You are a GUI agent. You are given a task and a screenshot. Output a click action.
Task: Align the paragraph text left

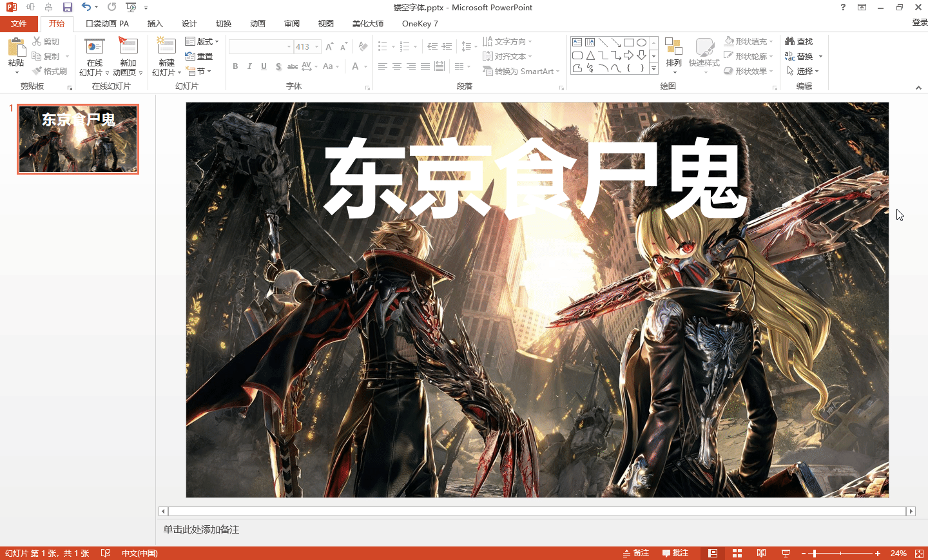point(383,66)
